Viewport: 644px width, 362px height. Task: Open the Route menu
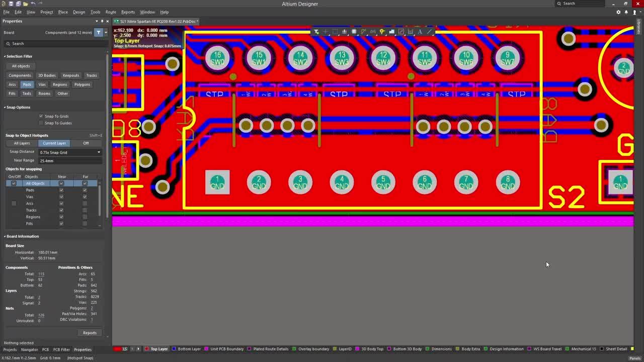[111, 12]
